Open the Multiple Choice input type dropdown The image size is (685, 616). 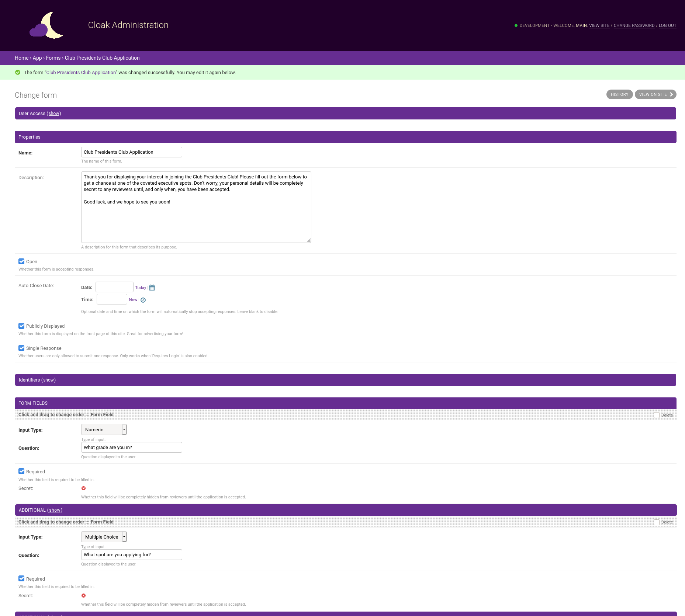click(104, 537)
